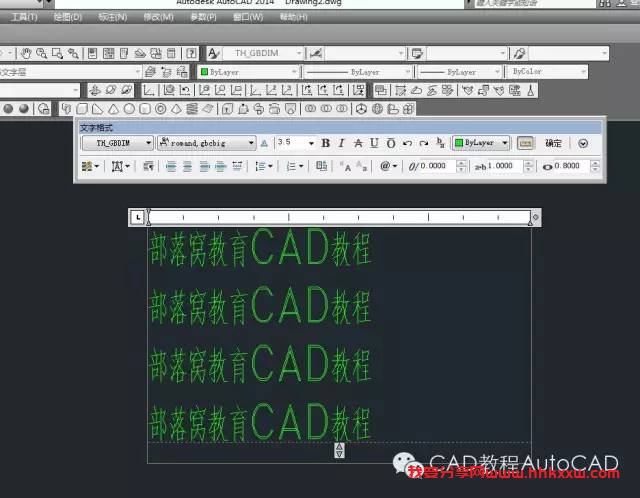The height and width of the screenshot is (498, 640).
Task: Open the 绘图(D) menu
Action: point(68,17)
